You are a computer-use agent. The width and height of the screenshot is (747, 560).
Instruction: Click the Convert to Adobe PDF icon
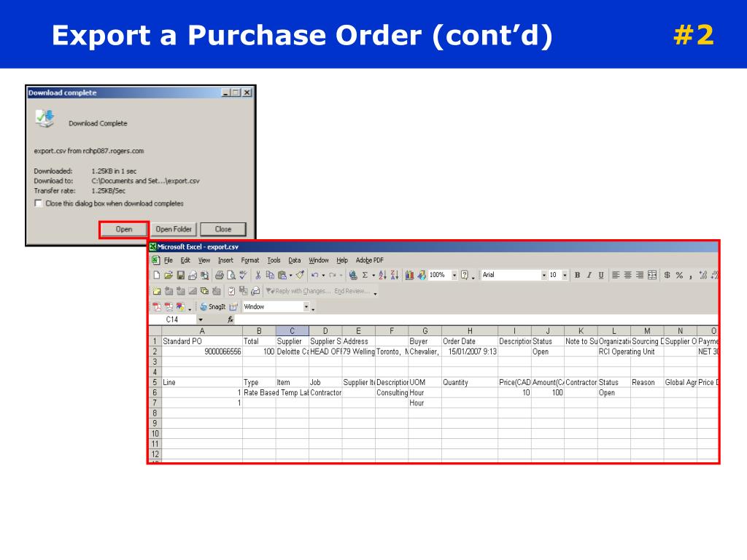[156, 307]
